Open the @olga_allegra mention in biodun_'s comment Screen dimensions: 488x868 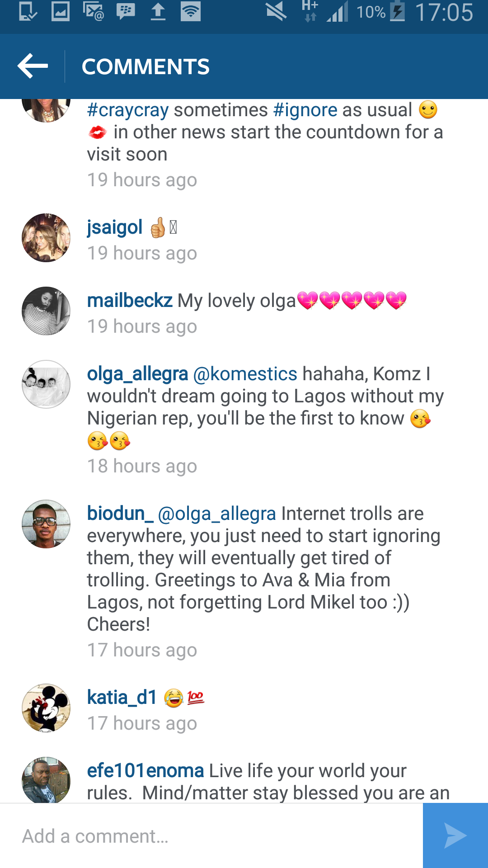click(217, 514)
